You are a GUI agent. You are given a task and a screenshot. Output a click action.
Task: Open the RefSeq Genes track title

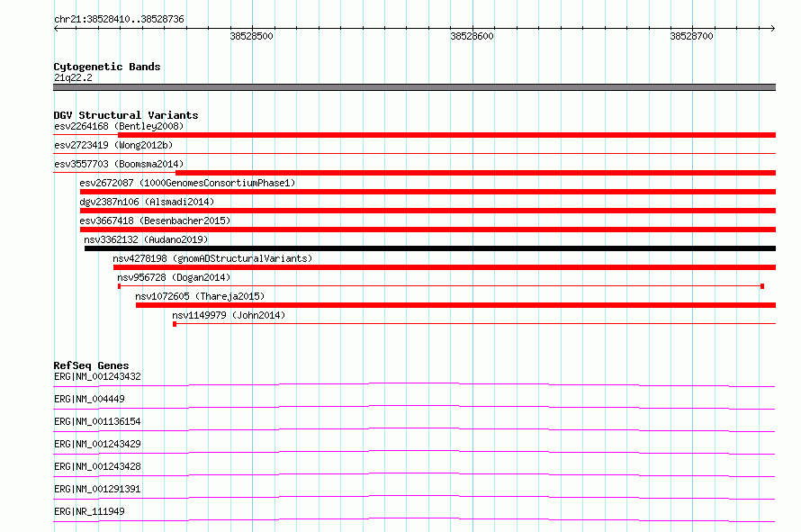click(92, 365)
